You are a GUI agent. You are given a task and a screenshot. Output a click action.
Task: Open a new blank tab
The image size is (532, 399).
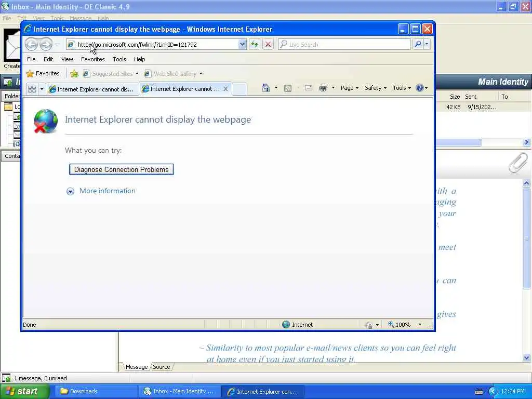[240, 89]
